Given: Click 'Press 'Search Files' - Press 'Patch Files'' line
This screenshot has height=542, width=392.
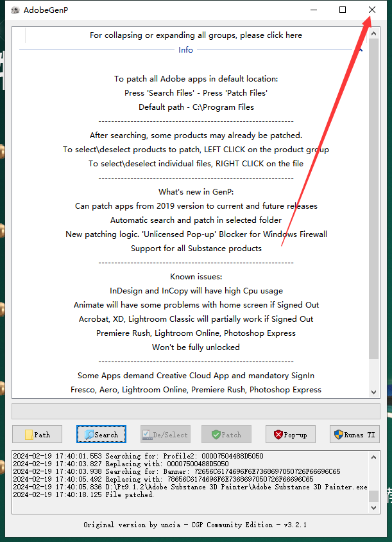Looking at the screenshot, I should pyautogui.click(x=196, y=93).
